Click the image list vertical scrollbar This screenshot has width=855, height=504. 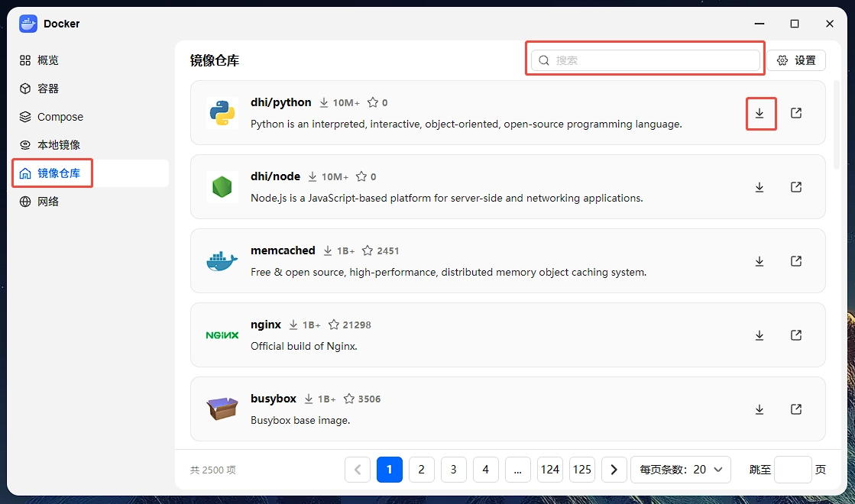[x=837, y=125]
